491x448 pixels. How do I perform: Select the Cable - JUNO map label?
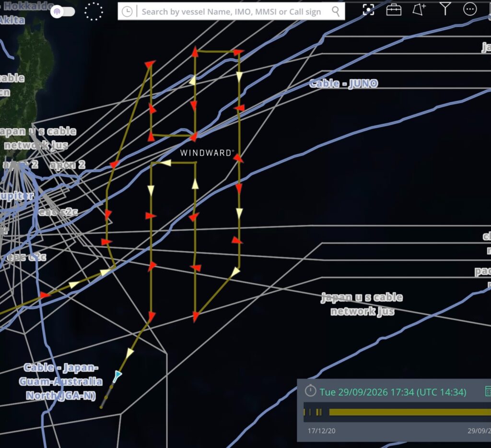(343, 83)
